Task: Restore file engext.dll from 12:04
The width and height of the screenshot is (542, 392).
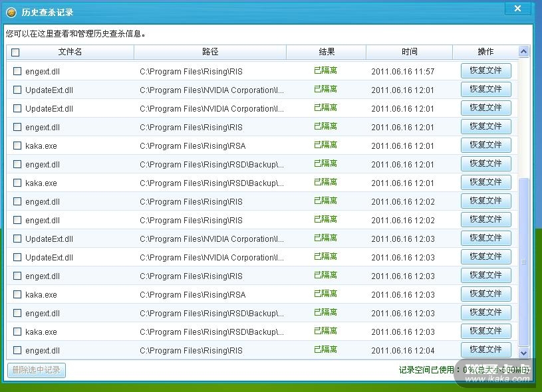Action: (485, 350)
